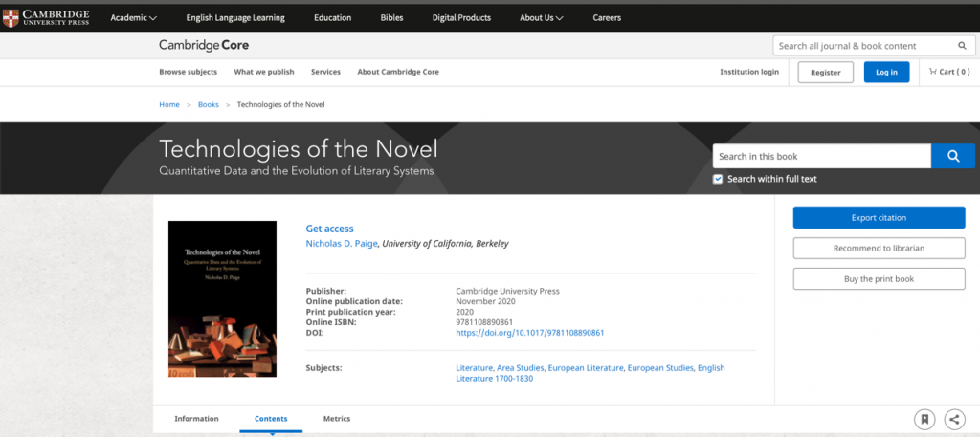Viewport: 980px width, 437px height.
Task: Click the Export citation button
Action: (x=879, y=218)
